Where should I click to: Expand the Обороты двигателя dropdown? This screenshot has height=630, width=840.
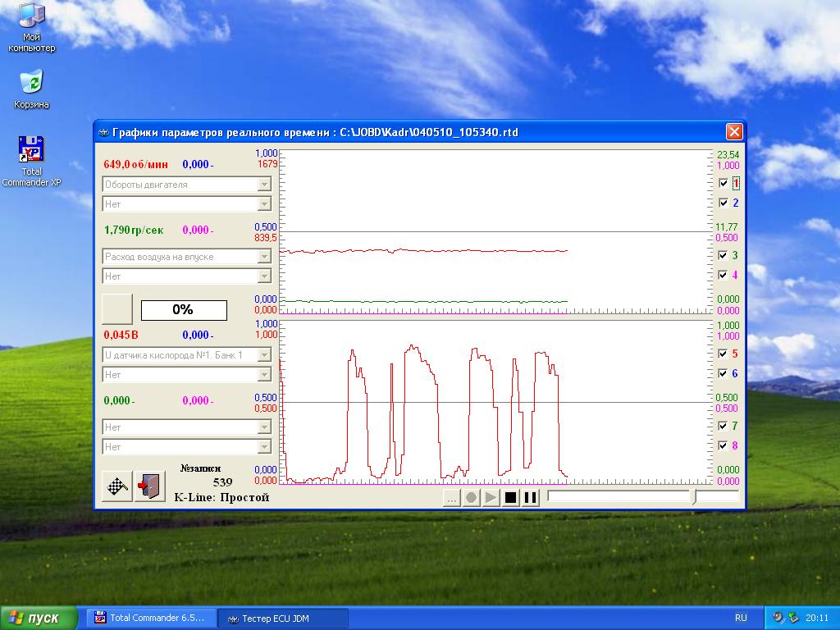coord(264,185)
